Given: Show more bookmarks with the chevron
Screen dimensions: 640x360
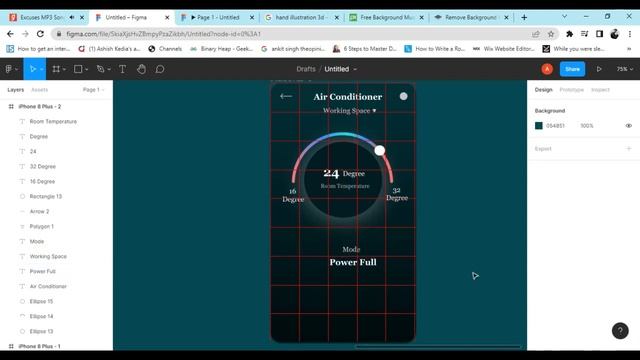Looking at the screenshot, I should point(629,49).
